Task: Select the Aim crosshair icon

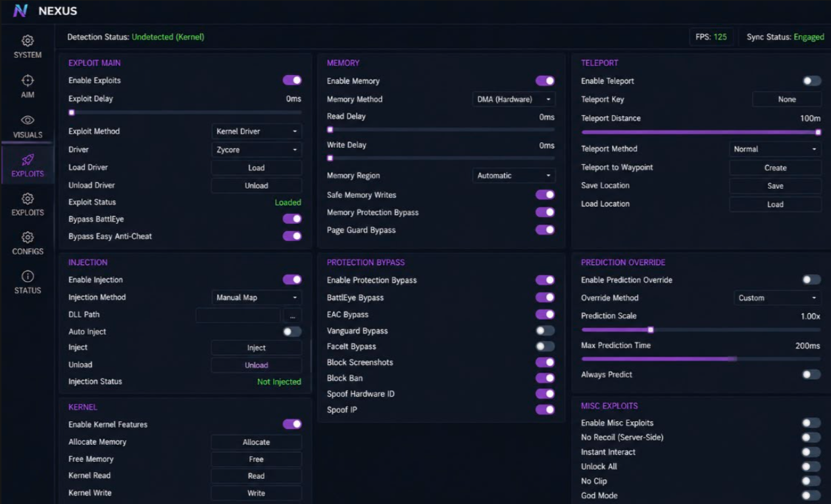Action: click(28, 80)
